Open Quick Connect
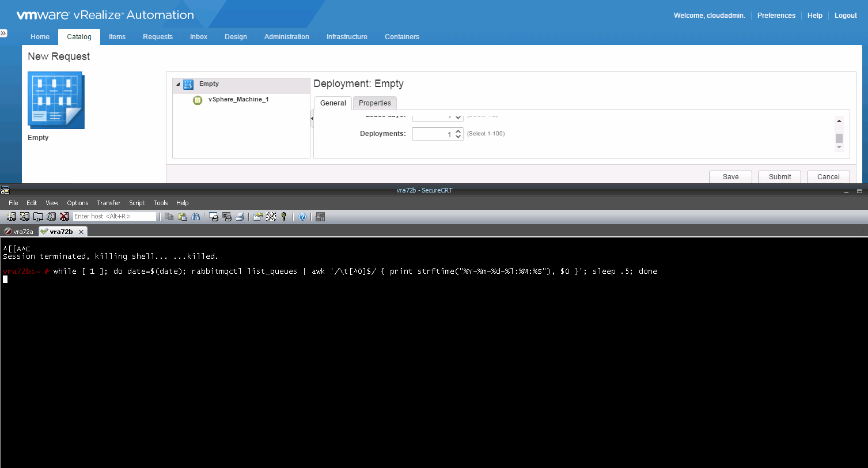Screen dimensions: 868x468 [25, 216]
